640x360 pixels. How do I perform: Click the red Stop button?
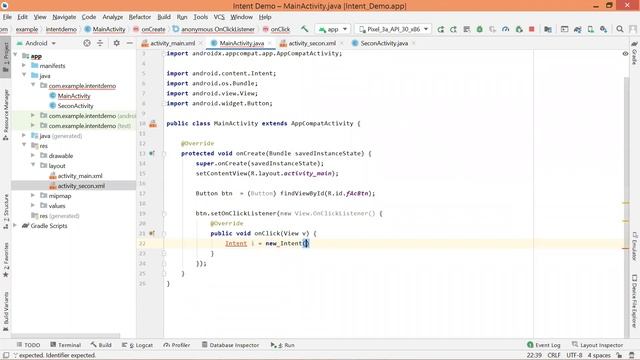click(x=531, y=29)
